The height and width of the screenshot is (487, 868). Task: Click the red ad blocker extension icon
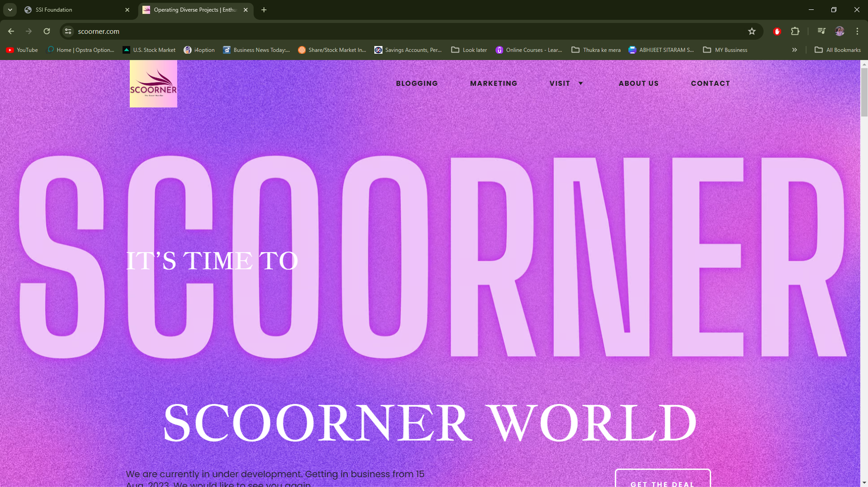[777, 31]
